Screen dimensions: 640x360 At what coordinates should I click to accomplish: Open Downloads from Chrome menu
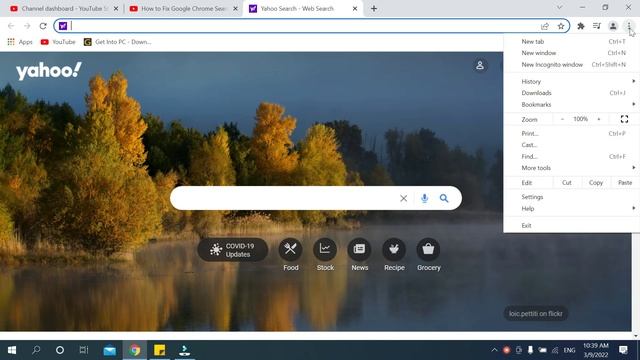(x=571, y=93)
